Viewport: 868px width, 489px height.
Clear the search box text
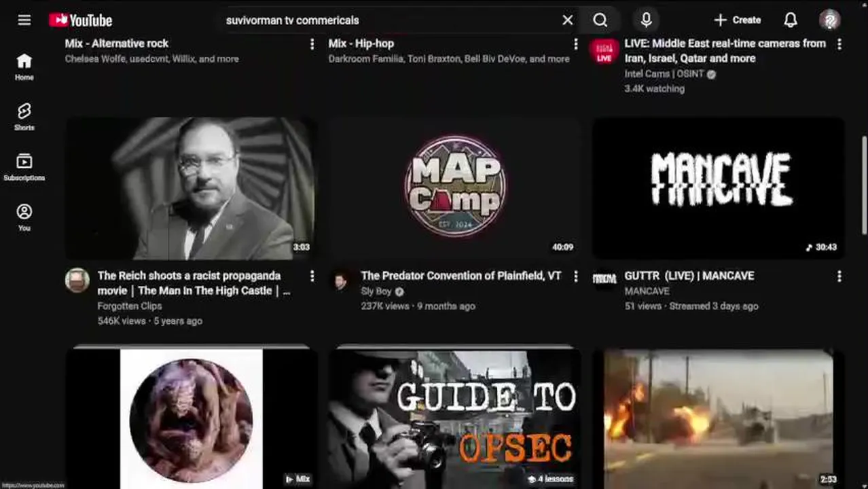tap(568, 20)
